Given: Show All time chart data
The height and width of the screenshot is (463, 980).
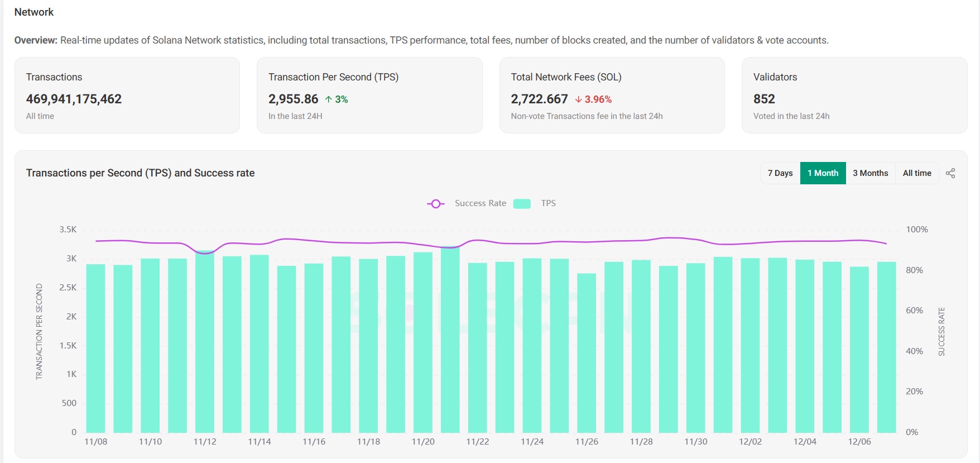Looking at the screenshot, I should [917, 173].
